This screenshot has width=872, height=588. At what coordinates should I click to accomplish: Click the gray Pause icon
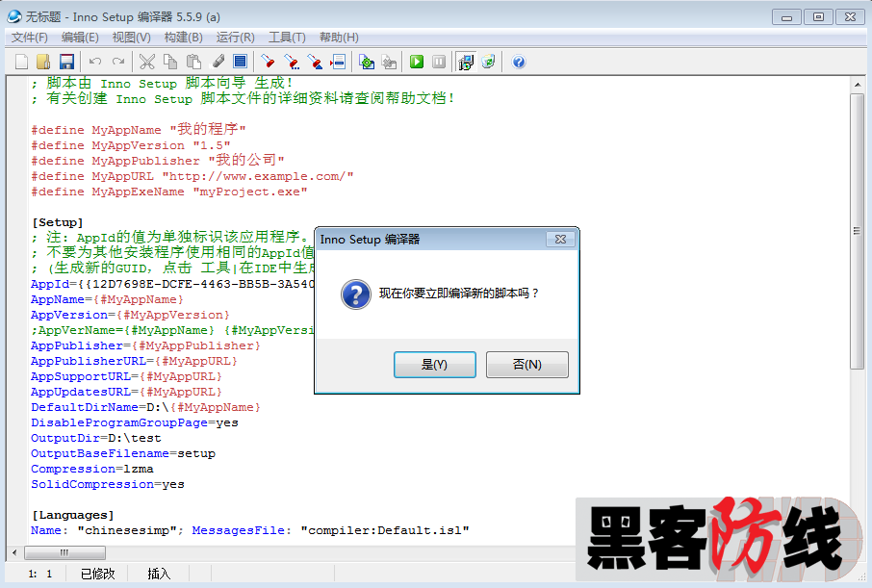point(439,62)
